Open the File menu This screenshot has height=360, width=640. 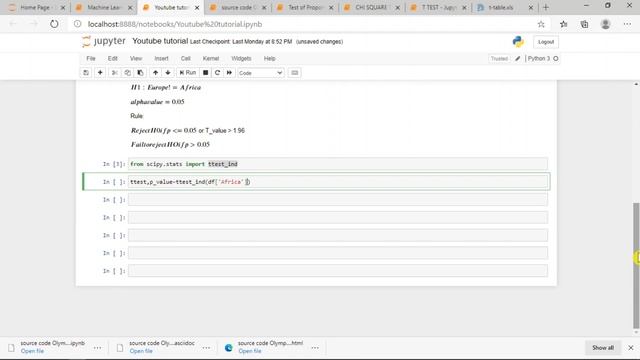pyautogui.click(x=91, y=58)
